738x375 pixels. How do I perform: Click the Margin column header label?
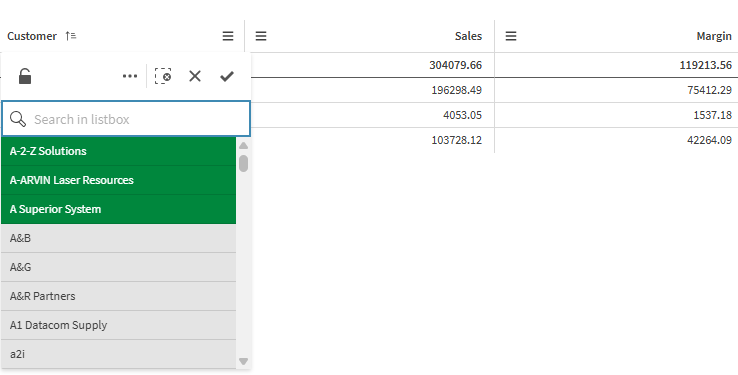point(714,36)
